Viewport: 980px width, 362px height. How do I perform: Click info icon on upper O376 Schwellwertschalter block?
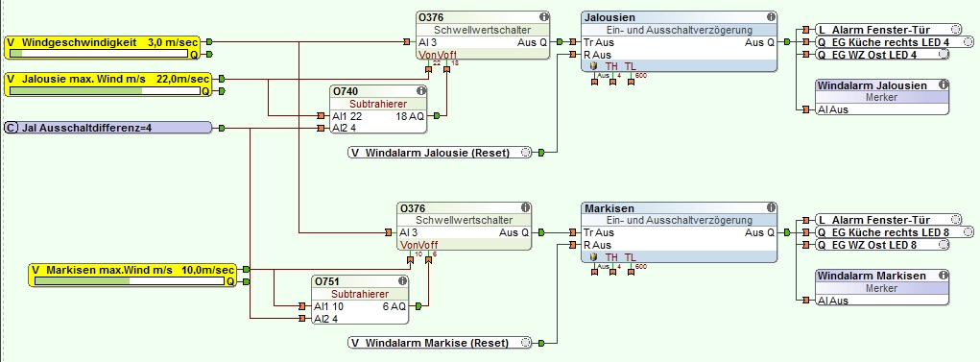[x=543, y=17]
